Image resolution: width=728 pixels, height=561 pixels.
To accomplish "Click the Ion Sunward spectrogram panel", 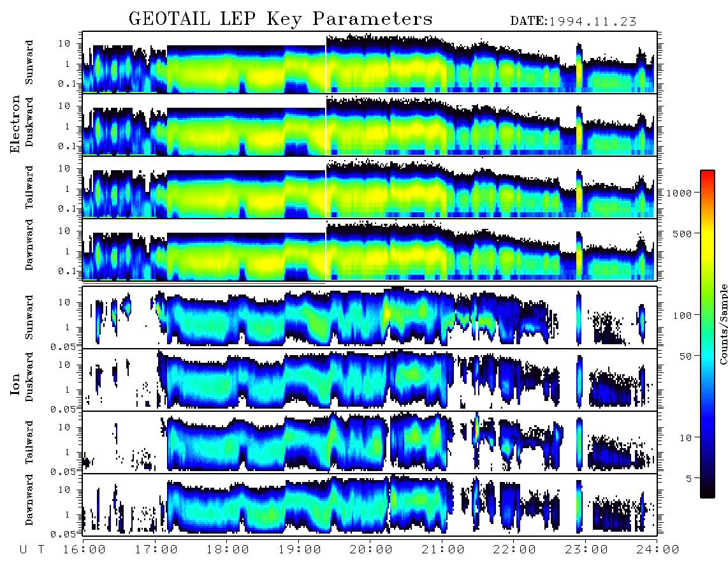I will click(x=370, y=317).
